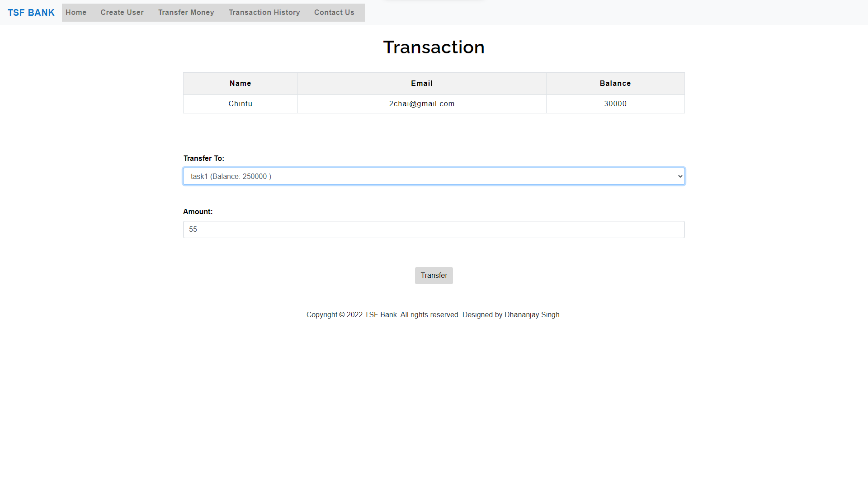Viewport: 868px width, 488px height.
Task: View Transaction History
Action: coord(264,12)
